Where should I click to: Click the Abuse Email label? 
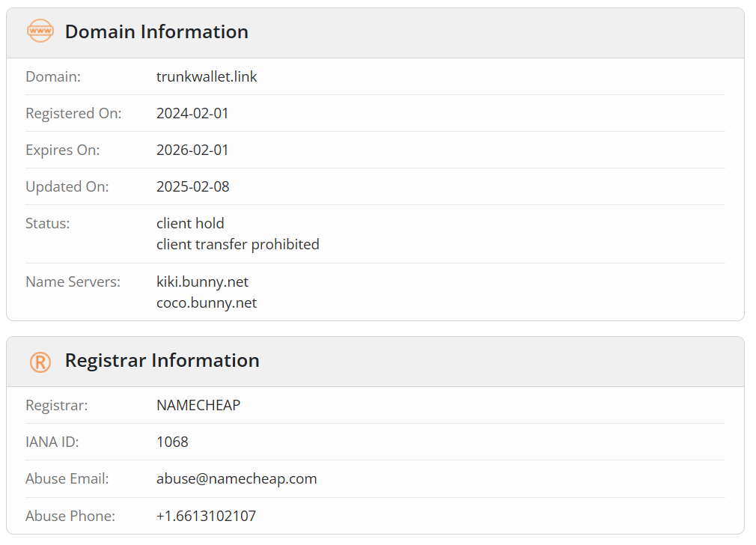click(x=67, y=479)
